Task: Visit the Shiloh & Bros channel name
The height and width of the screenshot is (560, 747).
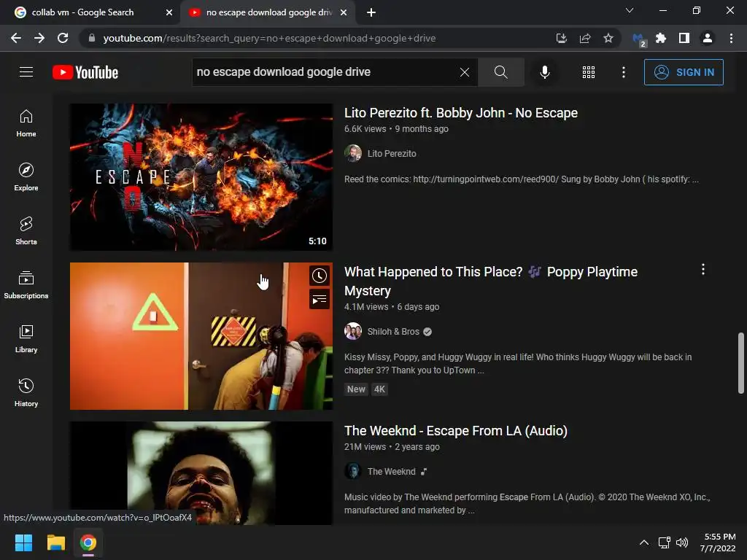Action: pyautogui.click(x=393, y=332)
